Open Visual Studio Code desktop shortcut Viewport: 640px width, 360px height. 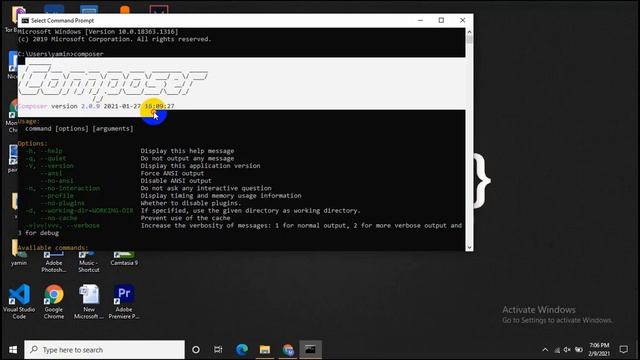pos(19,301)
